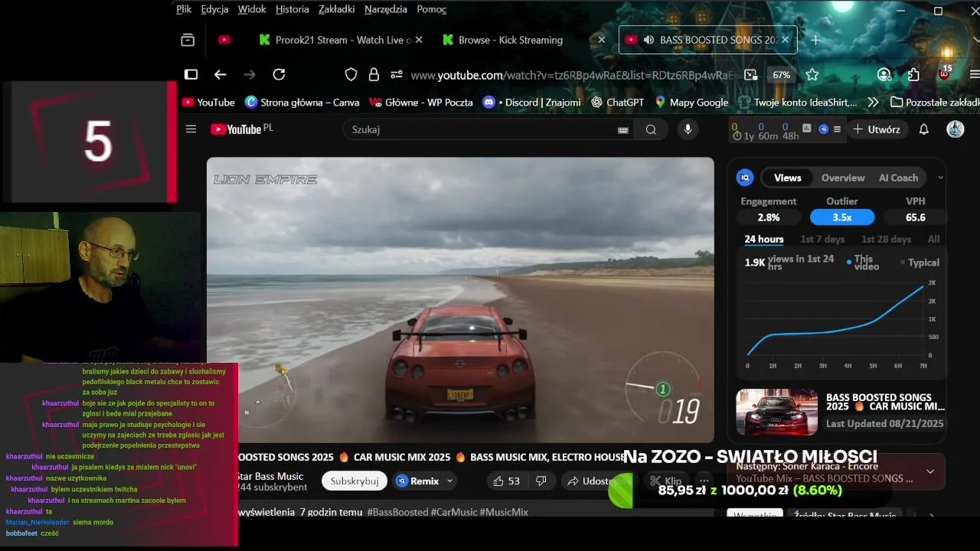Open YouTube notifications bell
The width and height of the screenshot is (980, 551).
point(924,129)
